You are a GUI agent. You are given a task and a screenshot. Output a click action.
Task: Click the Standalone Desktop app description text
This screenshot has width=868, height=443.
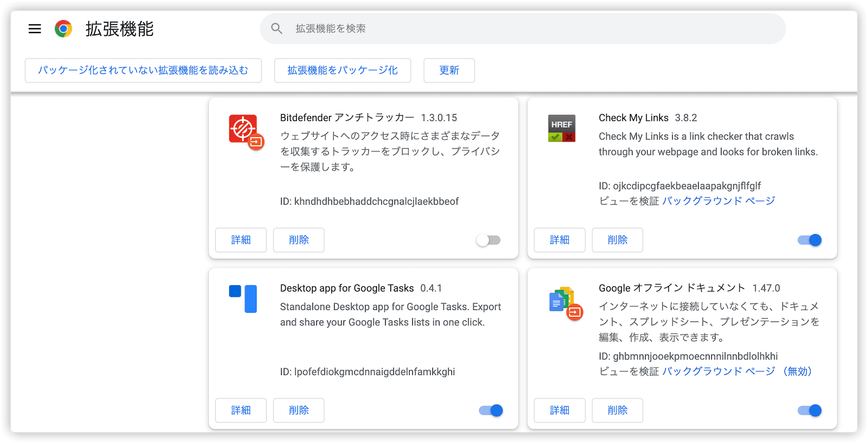tap(391, 314)
